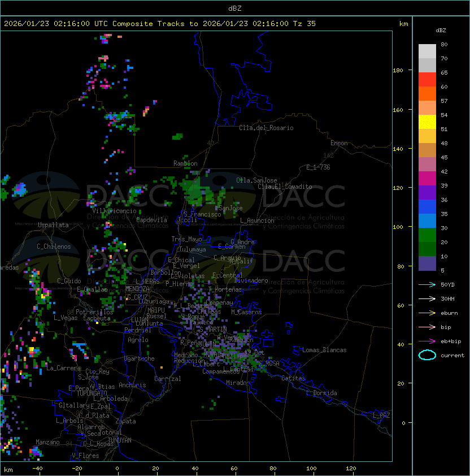Select the light gray 70-80 dBZ swatch
470x476 pixels.
click(427, 51)
